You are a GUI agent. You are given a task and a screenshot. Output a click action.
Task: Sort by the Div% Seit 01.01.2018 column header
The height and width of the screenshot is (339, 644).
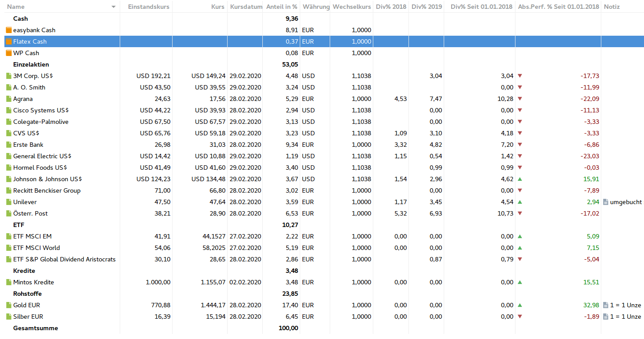tap(482, 7)
